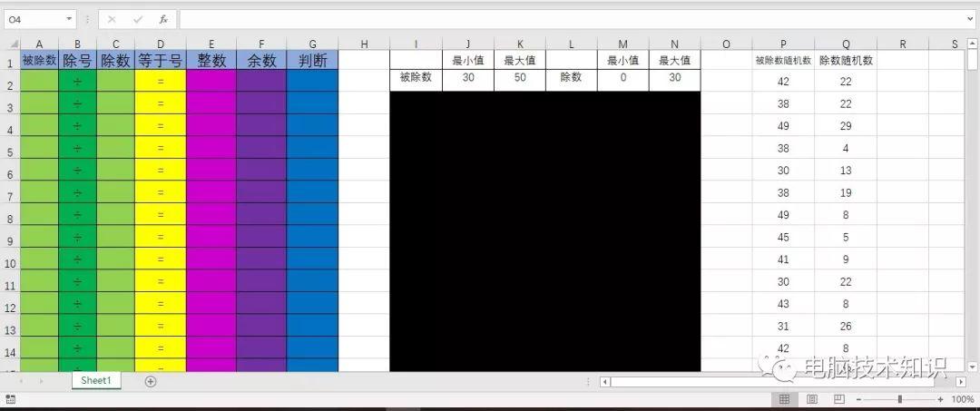Zoom out with the minus button

[859, 399]
